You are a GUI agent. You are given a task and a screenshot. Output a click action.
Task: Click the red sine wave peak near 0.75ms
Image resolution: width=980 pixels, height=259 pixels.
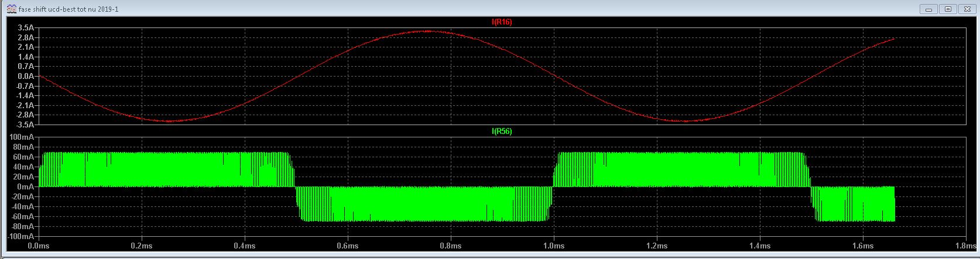pyautogui.click(x=426, y=31)
